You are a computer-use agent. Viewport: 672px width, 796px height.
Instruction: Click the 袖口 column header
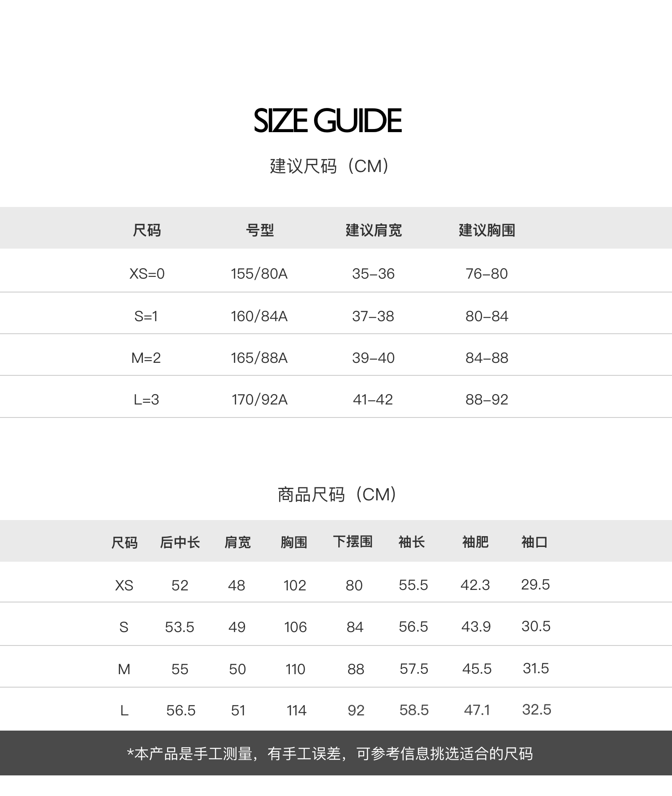[534, 542]
